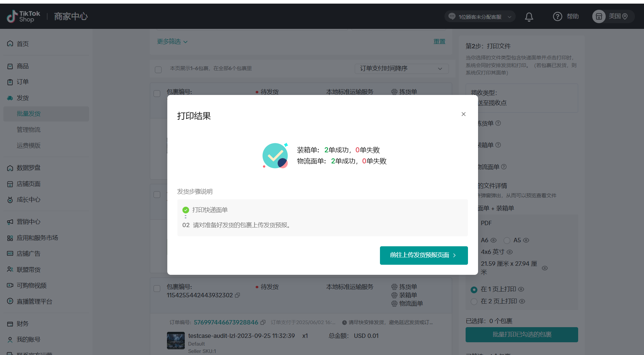Open the 1位顾客未分配客服 dropdown

tap(480, 17)
